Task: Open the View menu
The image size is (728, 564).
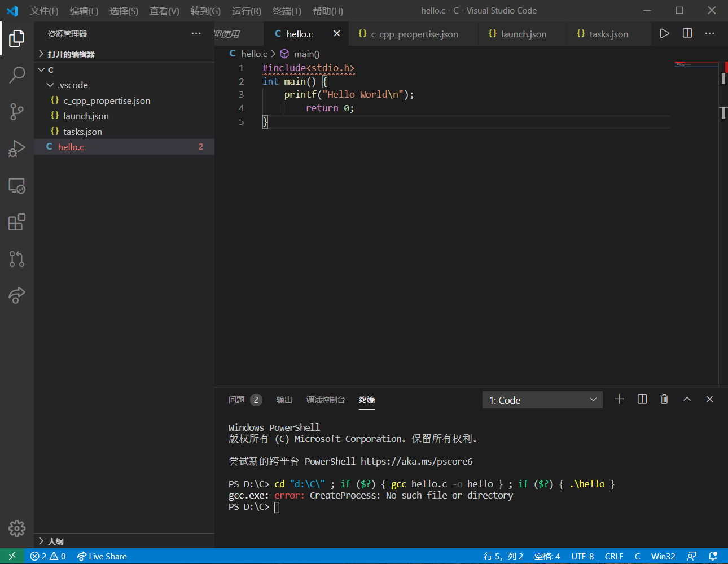Action: click(x=164, y=11)
